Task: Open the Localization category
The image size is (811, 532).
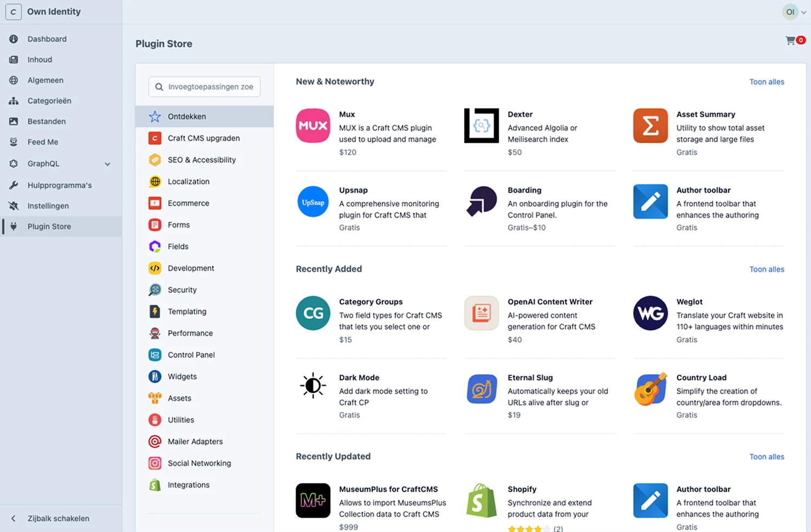Action: pyautogui.click(x=204, y=181)
